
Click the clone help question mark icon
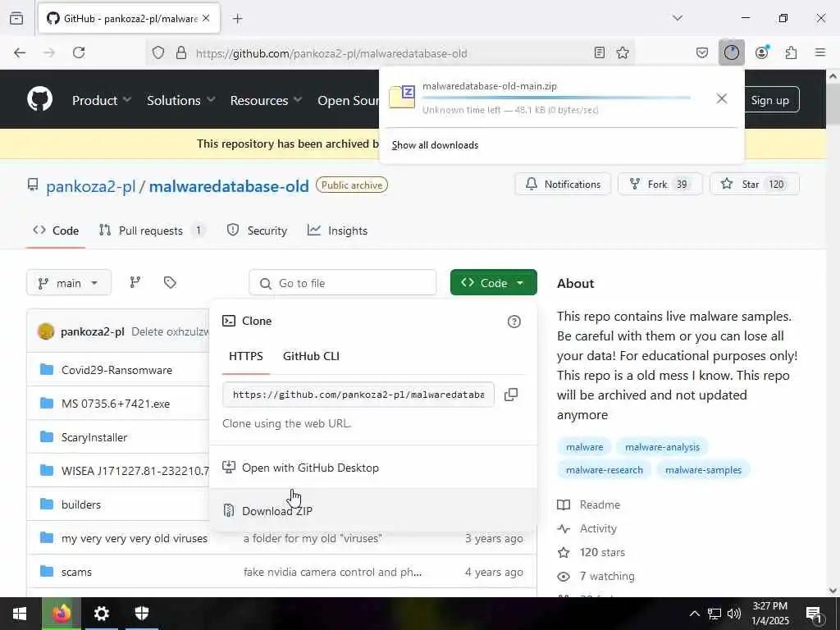514,322
